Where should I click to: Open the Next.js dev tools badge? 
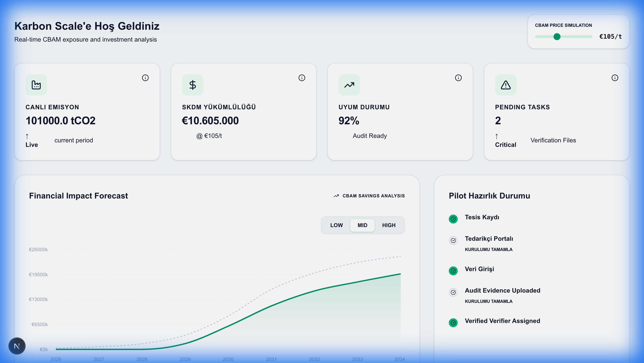tap(17, 346)
